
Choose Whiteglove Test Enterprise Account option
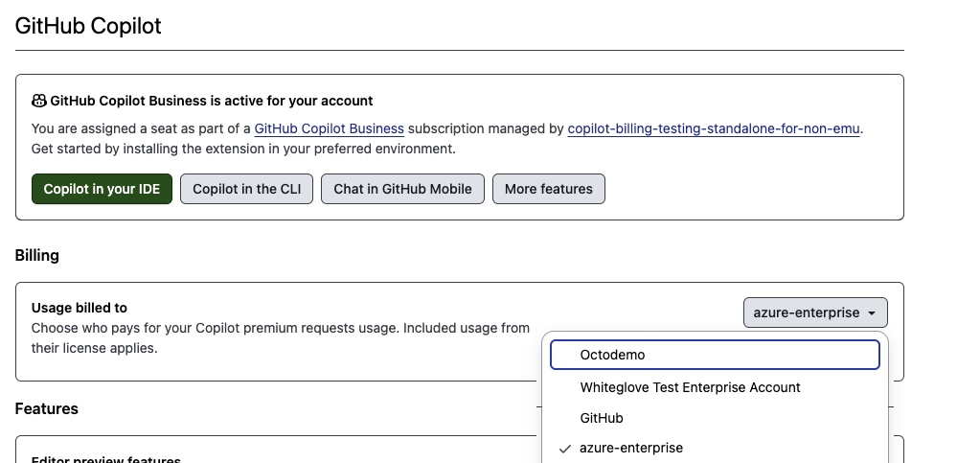point(690,387)
